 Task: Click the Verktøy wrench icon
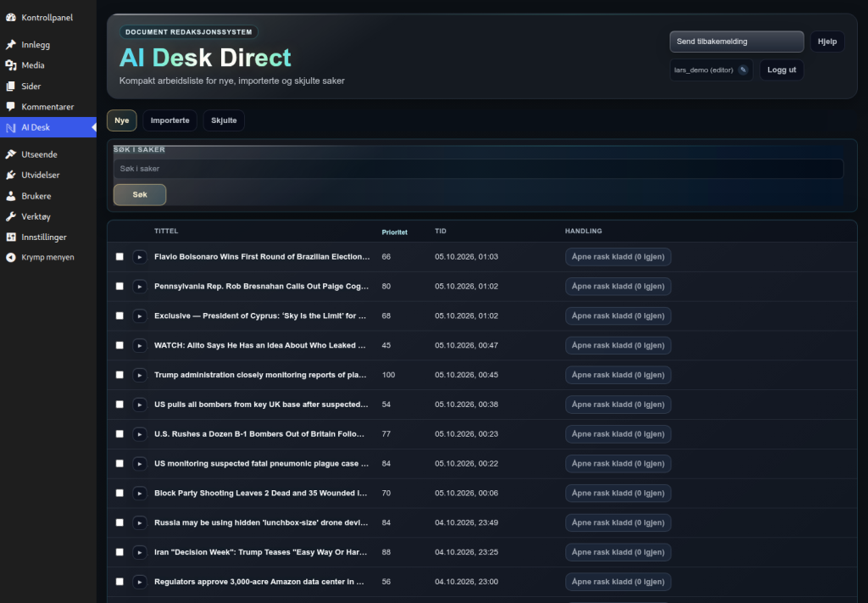[x=10, y=216]
